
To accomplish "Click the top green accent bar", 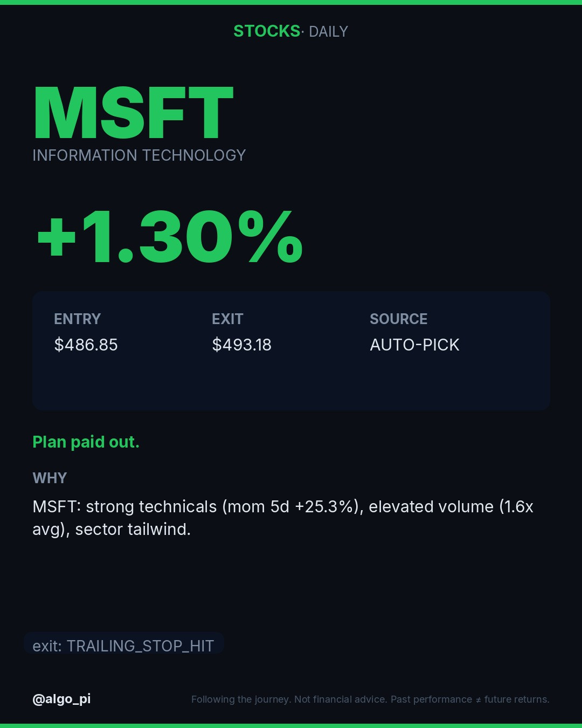I will (291, 2).
